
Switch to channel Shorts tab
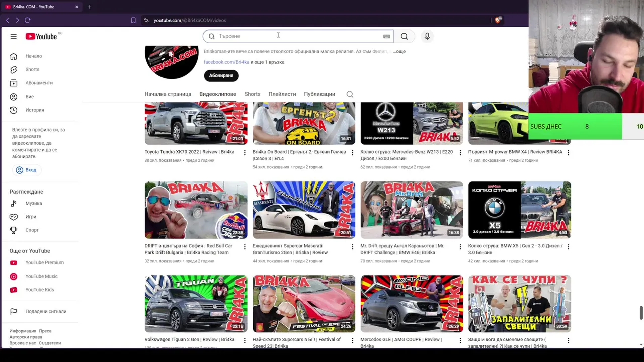(253, 94)
